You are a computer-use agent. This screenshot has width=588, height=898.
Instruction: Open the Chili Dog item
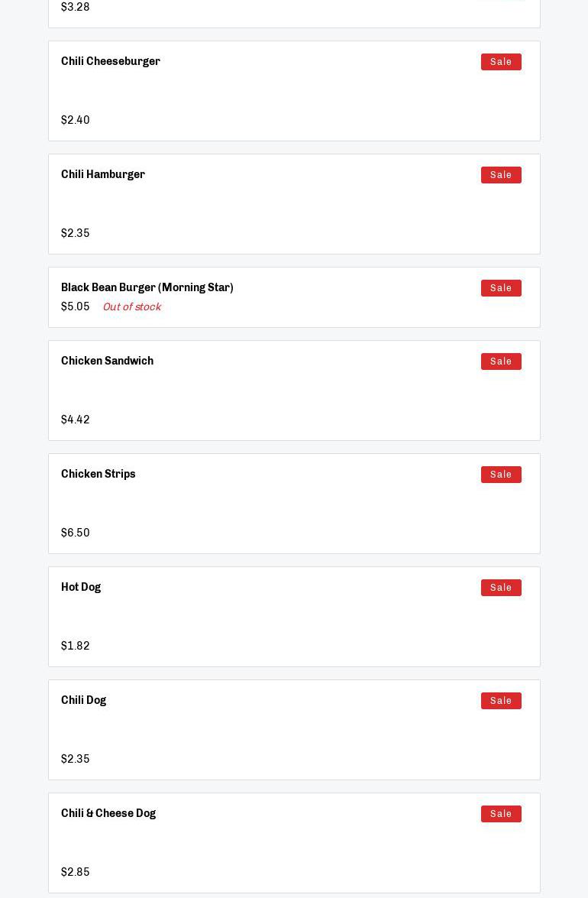click(x=84, y=701)
